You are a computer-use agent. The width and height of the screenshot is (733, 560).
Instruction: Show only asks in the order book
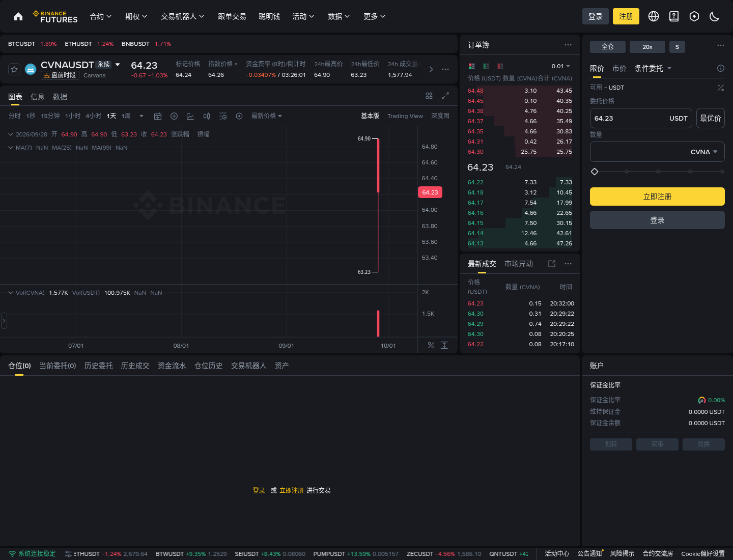click(500, 66)
